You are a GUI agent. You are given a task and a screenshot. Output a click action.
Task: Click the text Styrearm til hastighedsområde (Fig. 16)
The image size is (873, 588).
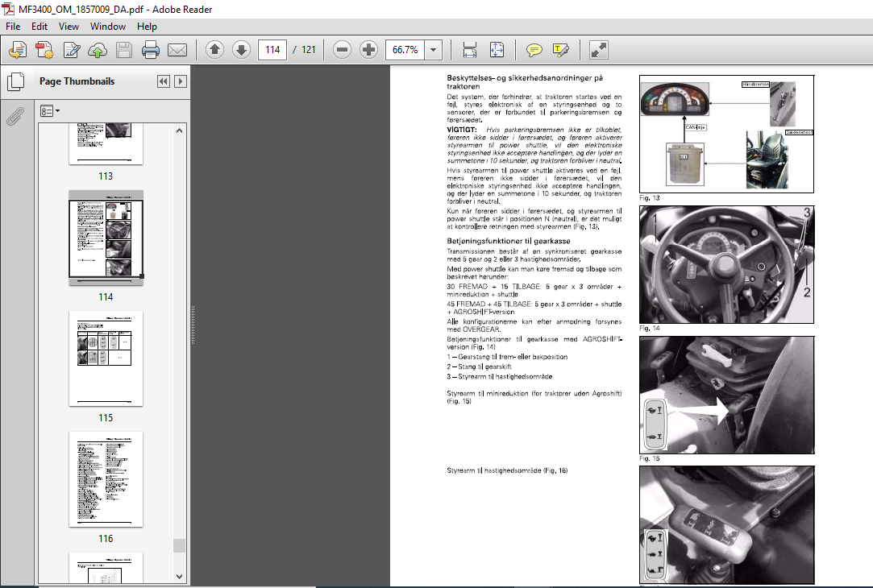point(507,470)
